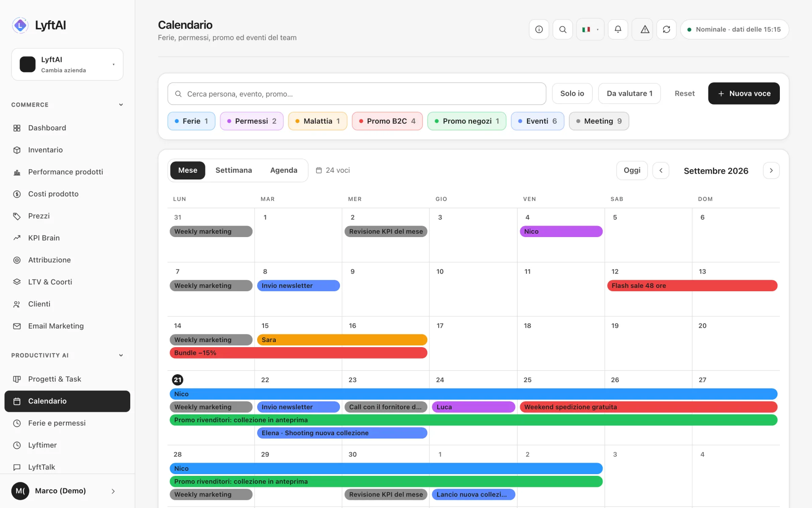
Task: Navigate to Prezzi
Action: [x=67, y=216]
